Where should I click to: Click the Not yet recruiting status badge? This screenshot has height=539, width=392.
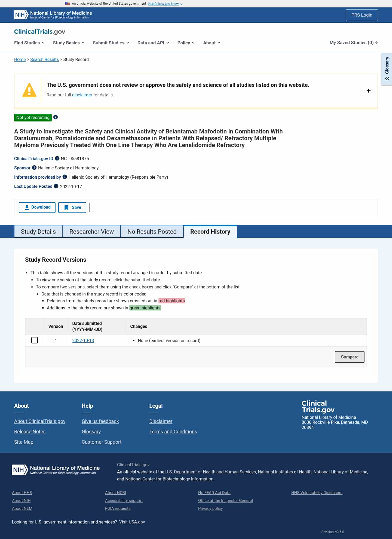pos(33,117)
